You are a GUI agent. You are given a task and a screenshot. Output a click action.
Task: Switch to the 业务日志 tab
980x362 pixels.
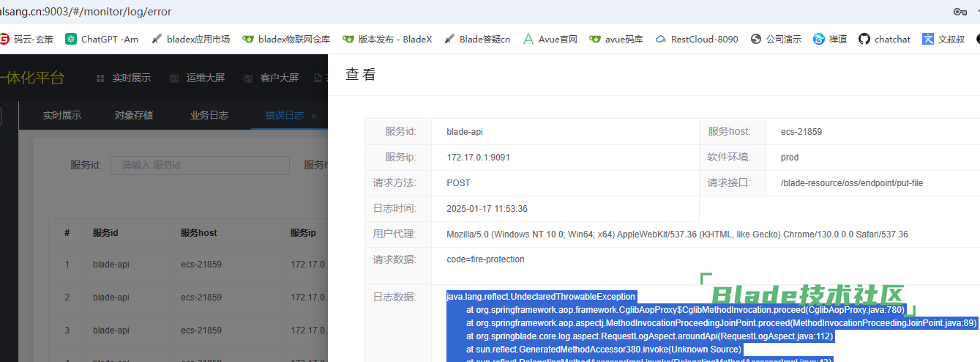209,115
